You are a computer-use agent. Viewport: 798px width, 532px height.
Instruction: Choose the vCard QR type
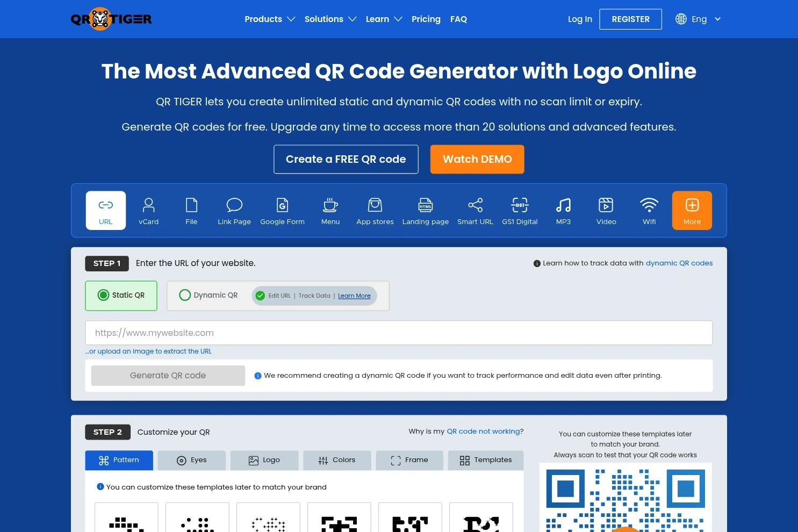coord(148,211)
